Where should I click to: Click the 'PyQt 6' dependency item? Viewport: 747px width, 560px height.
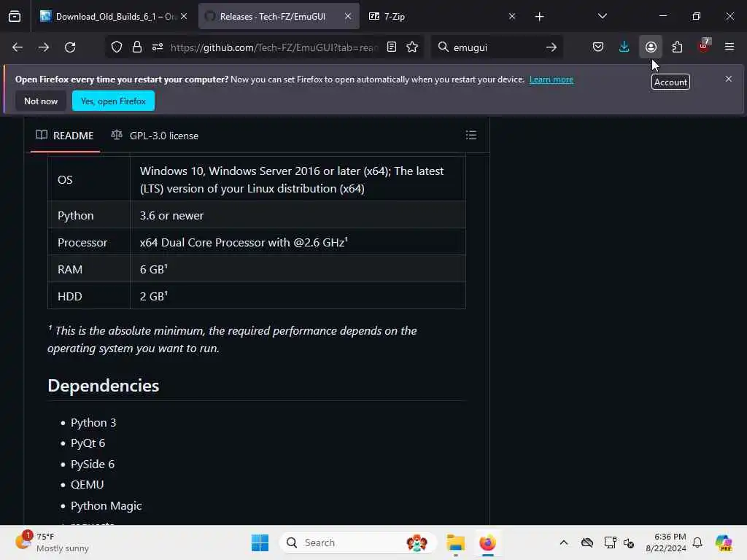coord(88,443)
